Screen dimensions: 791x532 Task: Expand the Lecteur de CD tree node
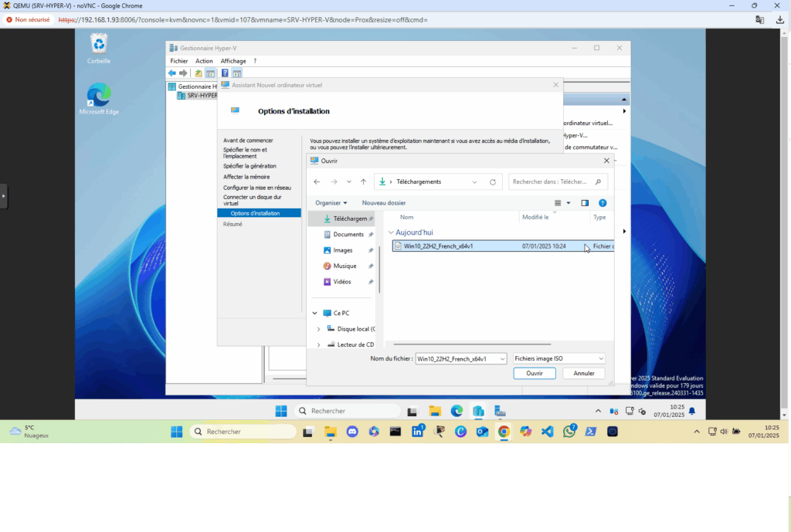point(318,345)
